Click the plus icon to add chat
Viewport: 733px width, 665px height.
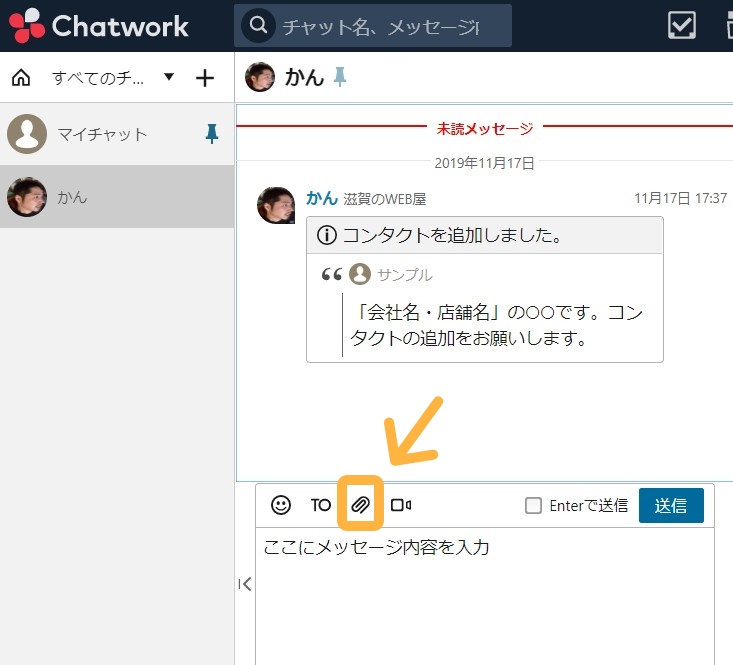(205, 78)
